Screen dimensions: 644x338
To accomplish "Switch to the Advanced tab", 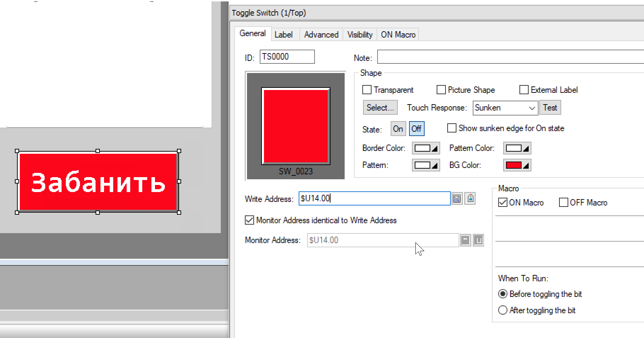I will [321, 35].
